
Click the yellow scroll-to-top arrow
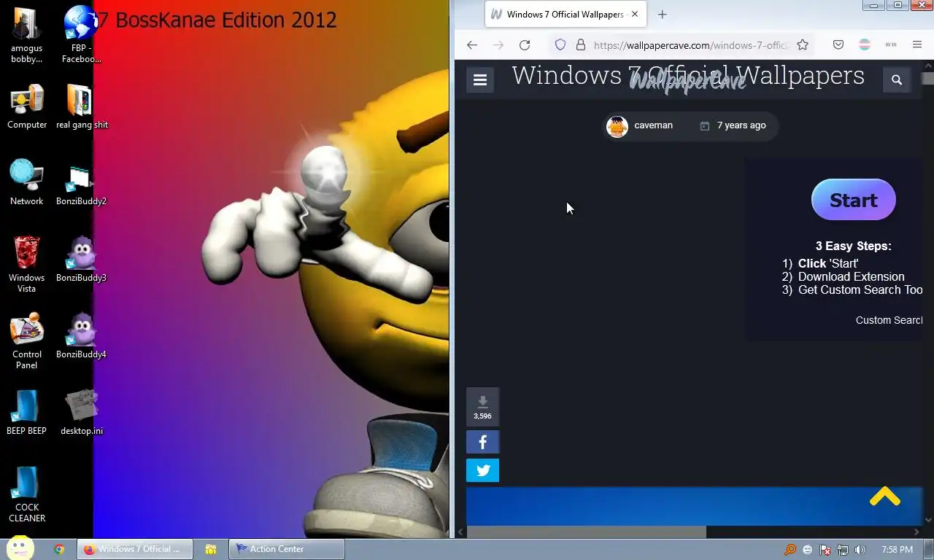coord(885,497)
